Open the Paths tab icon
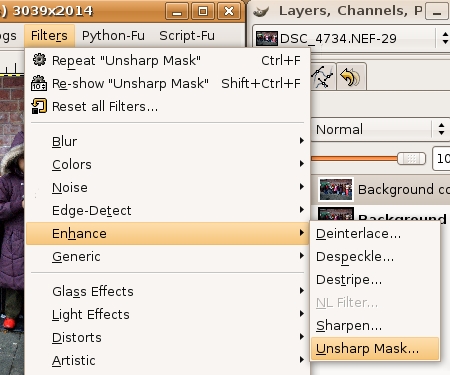 [x=323, y=77]
